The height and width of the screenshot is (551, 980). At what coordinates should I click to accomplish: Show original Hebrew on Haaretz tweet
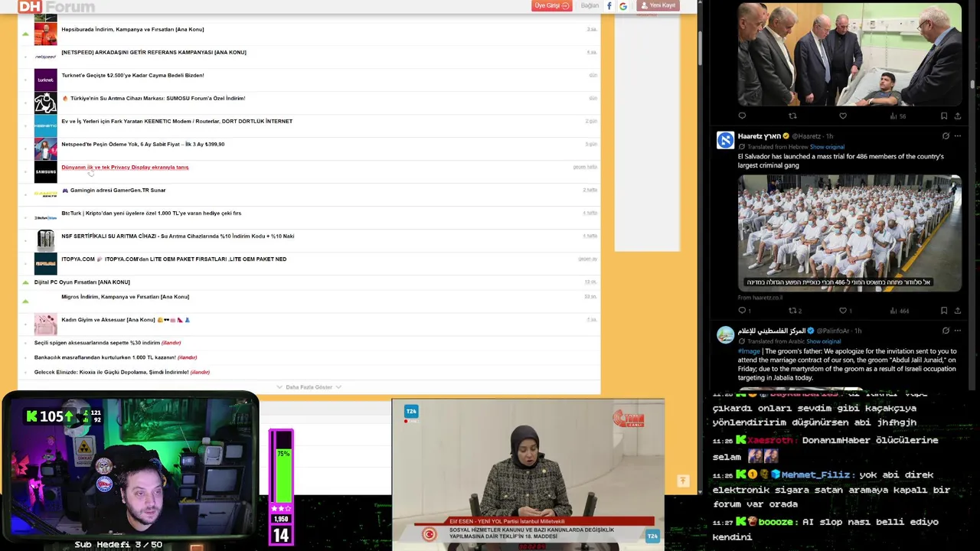pos(827,147)
